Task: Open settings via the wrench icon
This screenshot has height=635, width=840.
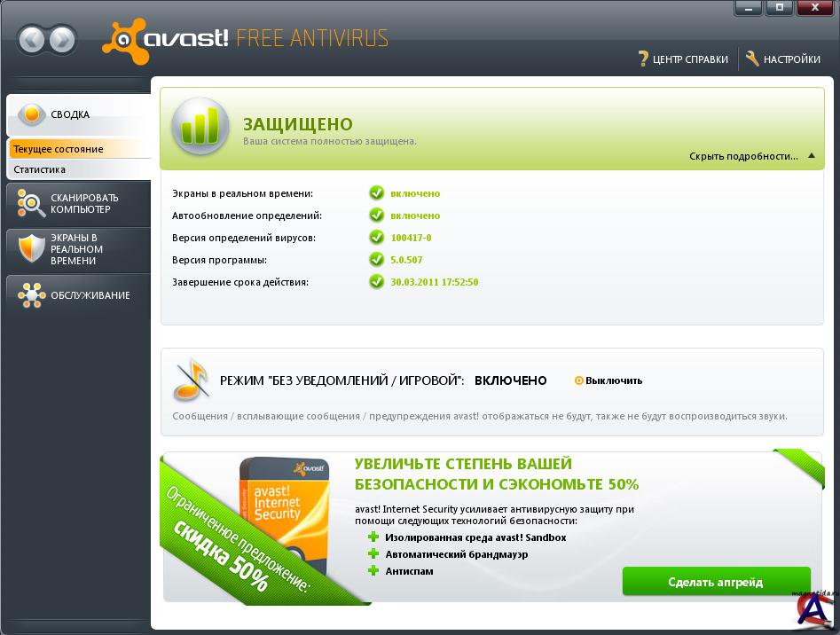Action: click(x=752, y=59)
